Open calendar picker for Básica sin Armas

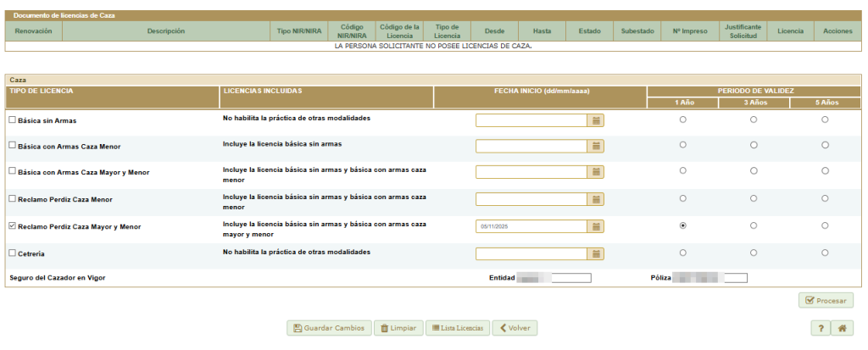pos(596,120)
